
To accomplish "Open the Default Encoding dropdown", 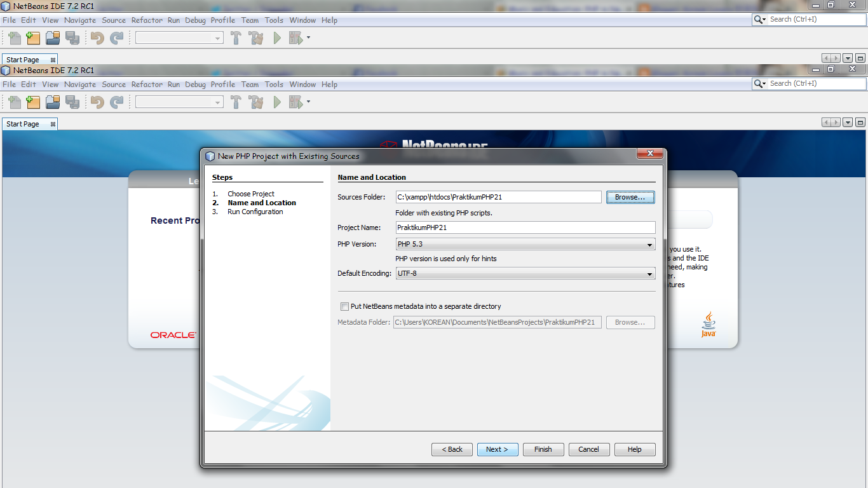I will click(x=526, y=274).
